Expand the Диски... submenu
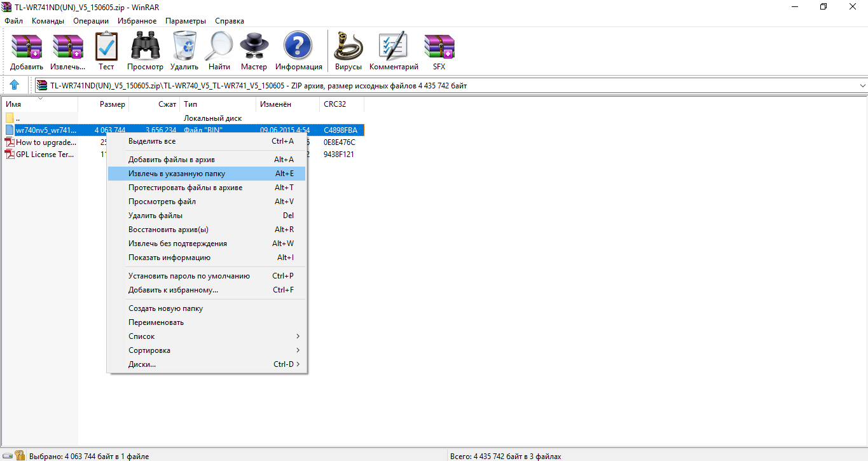The image size is (868, 461). 298,364
